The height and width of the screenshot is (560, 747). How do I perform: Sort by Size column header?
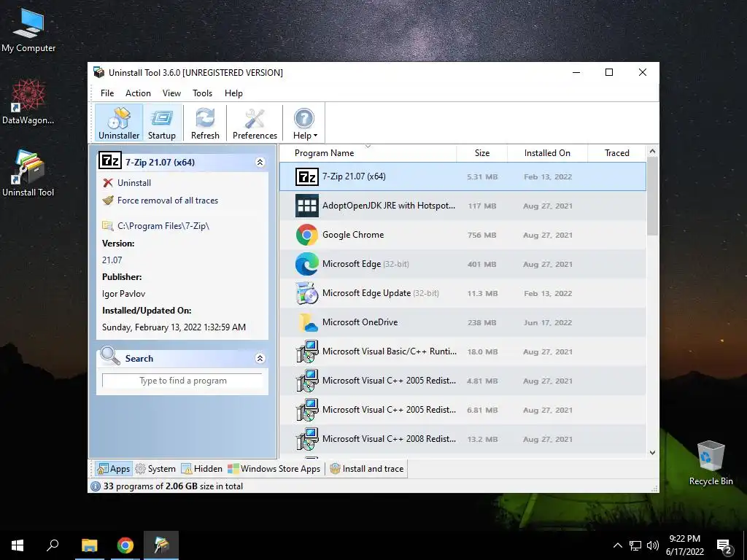[481, 153]
